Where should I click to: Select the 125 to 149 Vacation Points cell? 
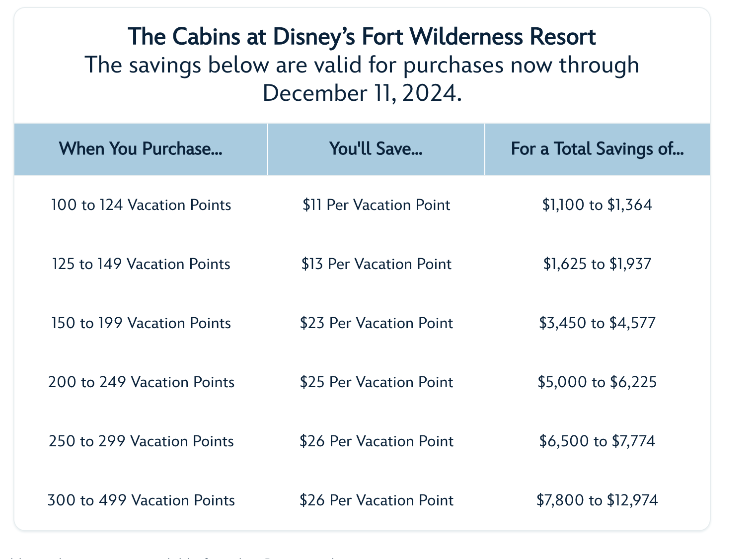[141, 264]
